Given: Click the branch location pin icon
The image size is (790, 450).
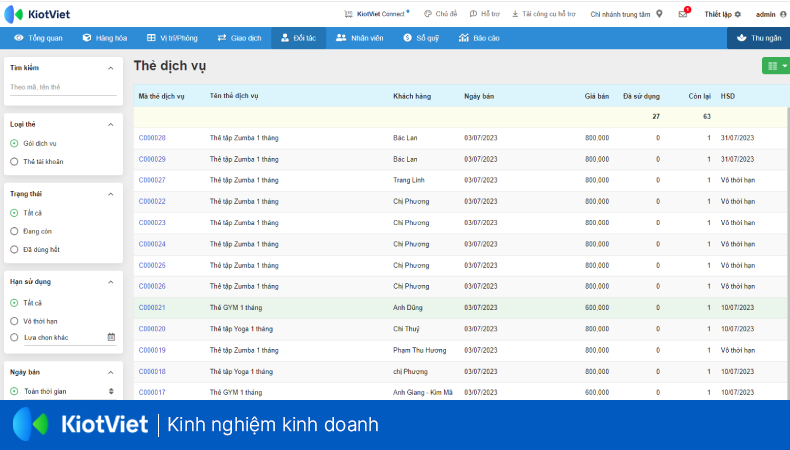Looking at the screenshot, I should tap(659, 14).
